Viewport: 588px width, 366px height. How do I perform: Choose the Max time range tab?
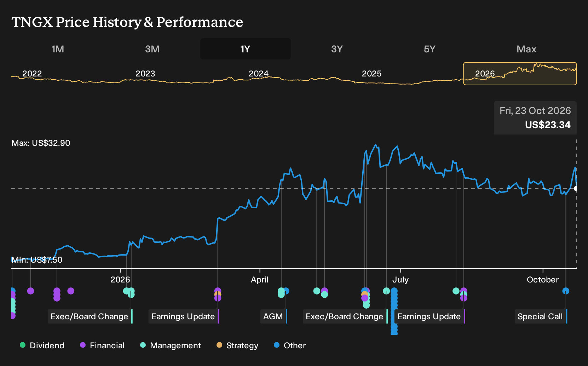tap(526, 49)
